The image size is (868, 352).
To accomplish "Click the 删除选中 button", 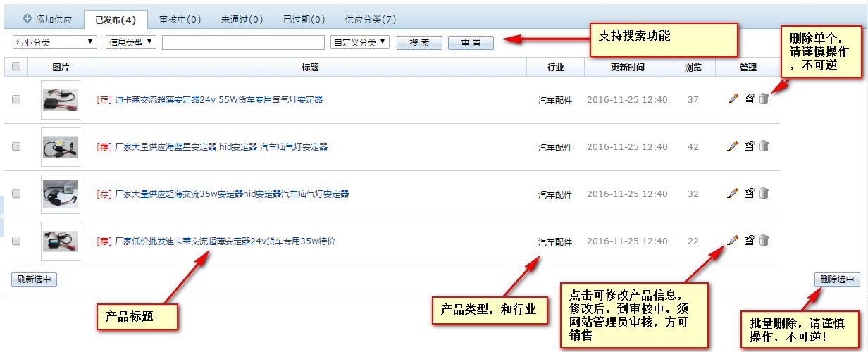I will pyautogui.click(x=837, y=279).
